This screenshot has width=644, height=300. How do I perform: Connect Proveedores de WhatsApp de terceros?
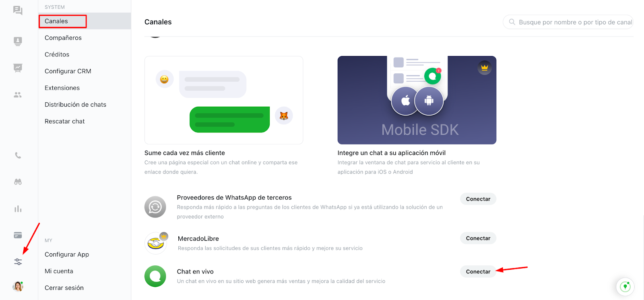478,199
